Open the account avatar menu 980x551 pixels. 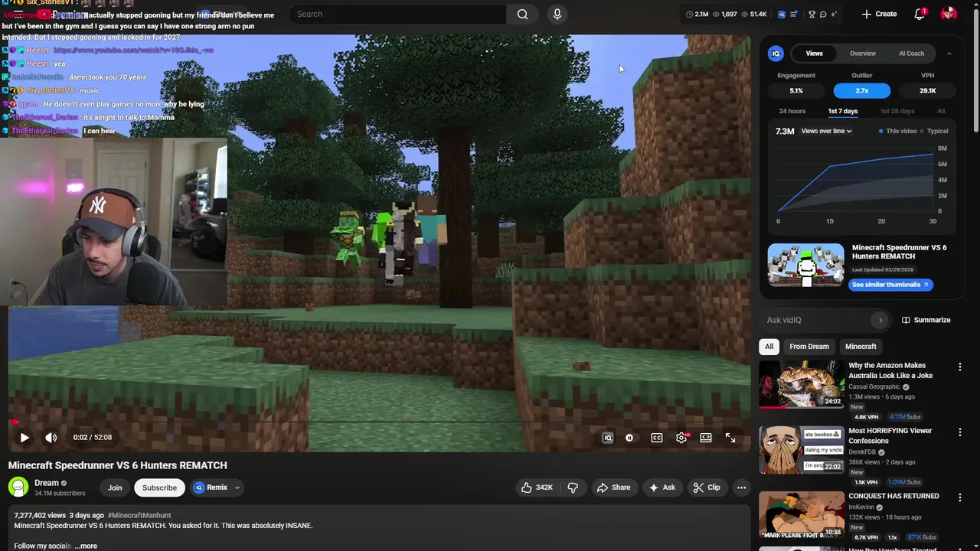(949, 14)
